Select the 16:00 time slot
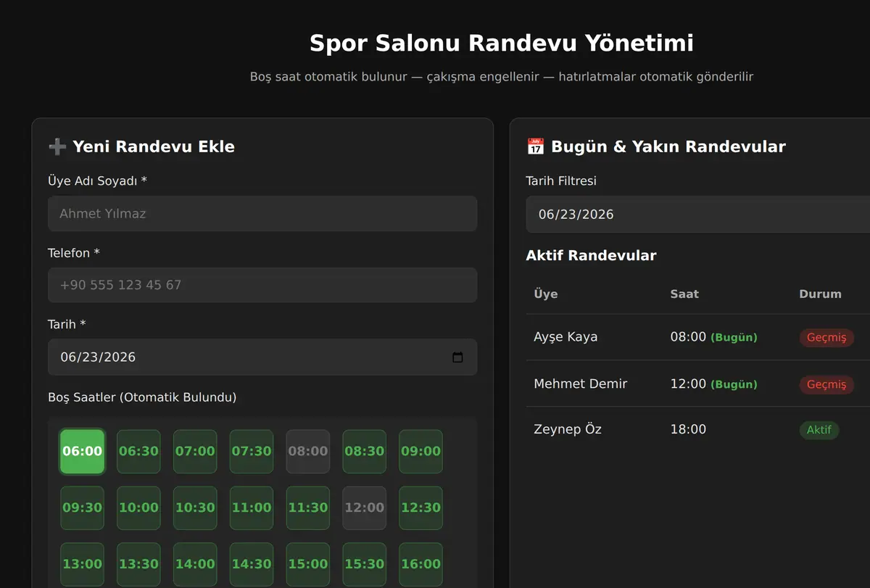The width and height of the screenshot is (870, 588). click(421, 564)
